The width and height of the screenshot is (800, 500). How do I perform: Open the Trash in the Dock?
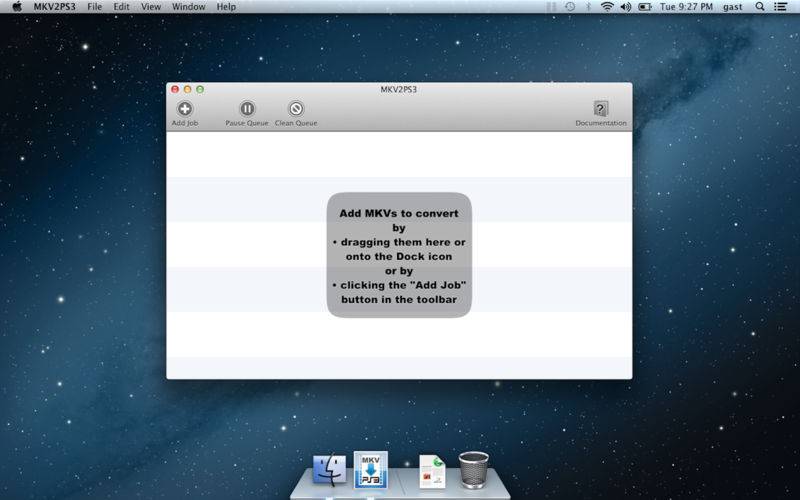(473, 470)
